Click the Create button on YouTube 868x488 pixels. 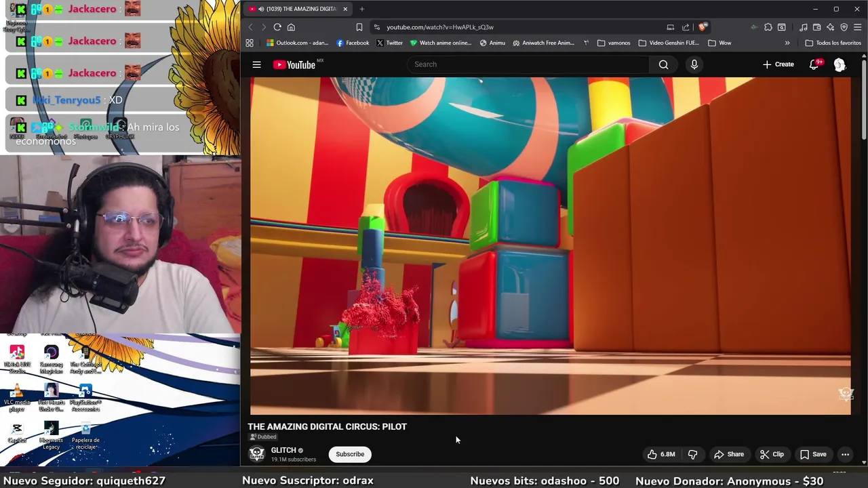[x=778, y=64]
